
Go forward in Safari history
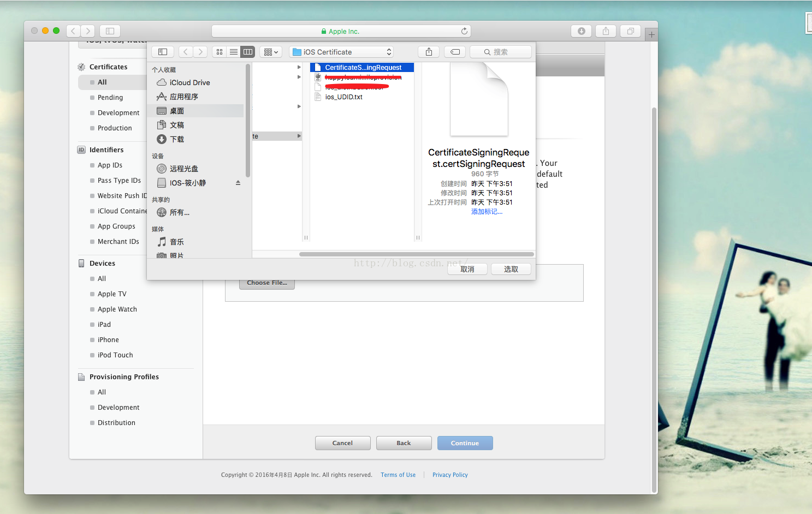88,31
